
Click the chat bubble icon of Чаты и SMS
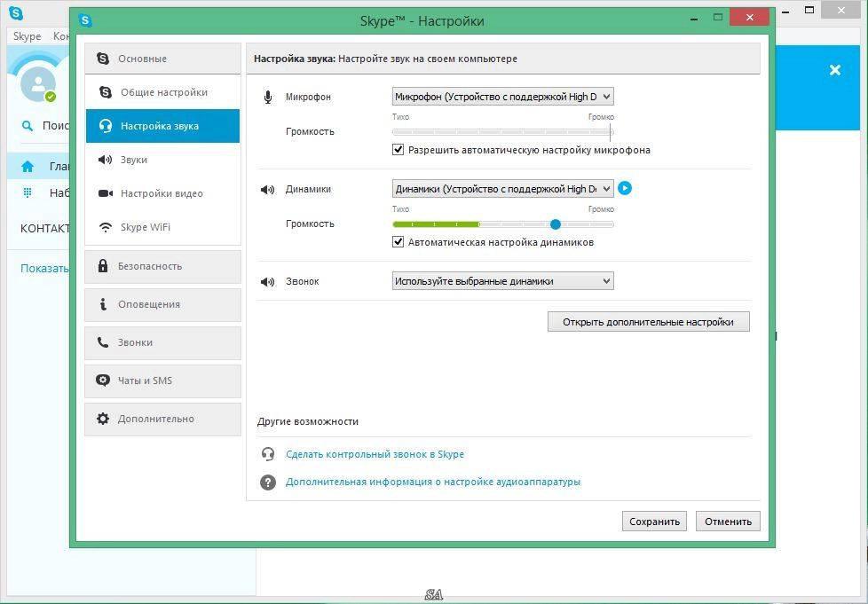coord(103,380)
